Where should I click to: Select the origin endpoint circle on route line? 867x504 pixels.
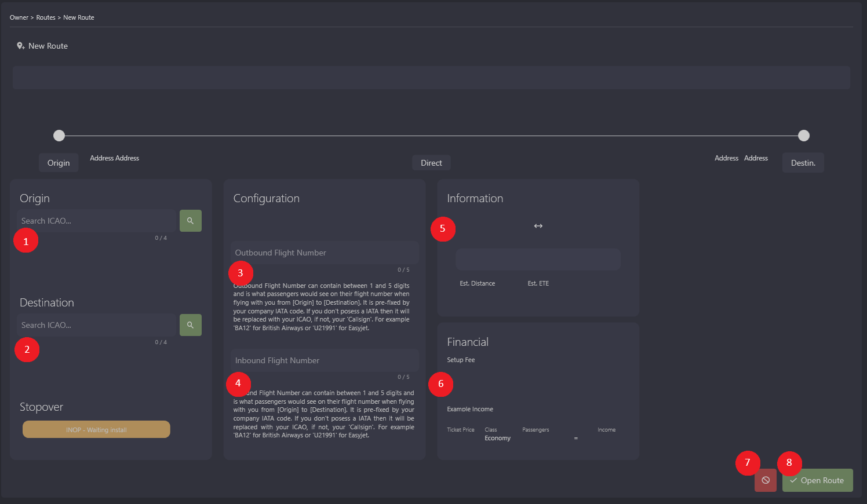point(59,136)
